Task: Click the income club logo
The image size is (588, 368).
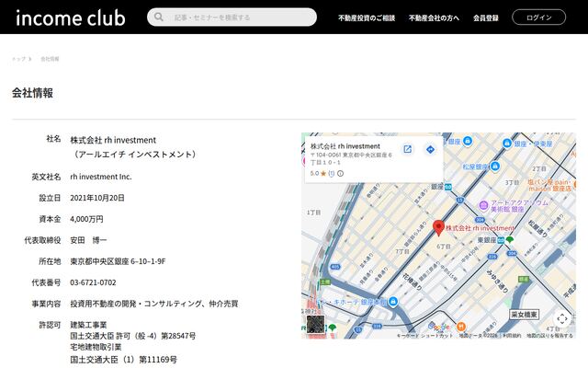Action: (71, 17)
